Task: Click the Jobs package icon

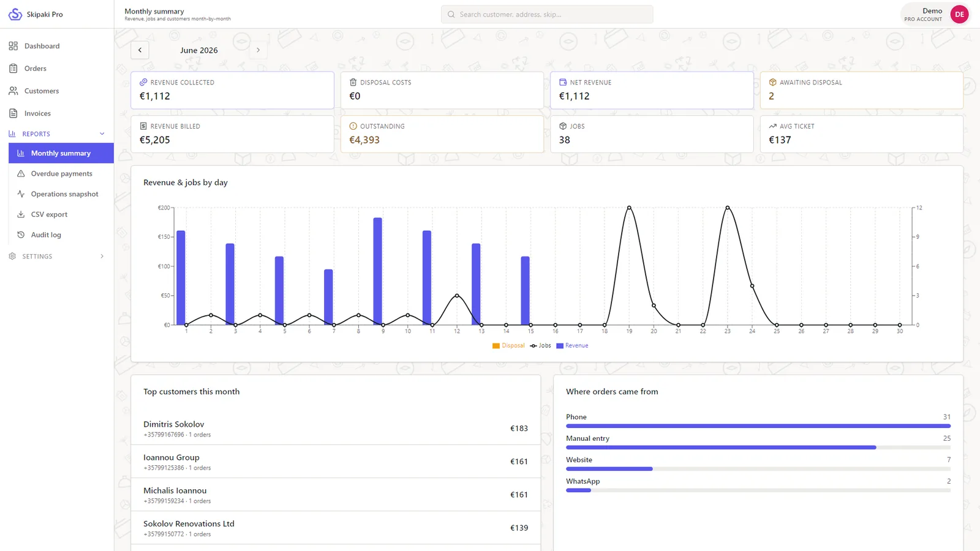Action: click(x=563, y=126)
